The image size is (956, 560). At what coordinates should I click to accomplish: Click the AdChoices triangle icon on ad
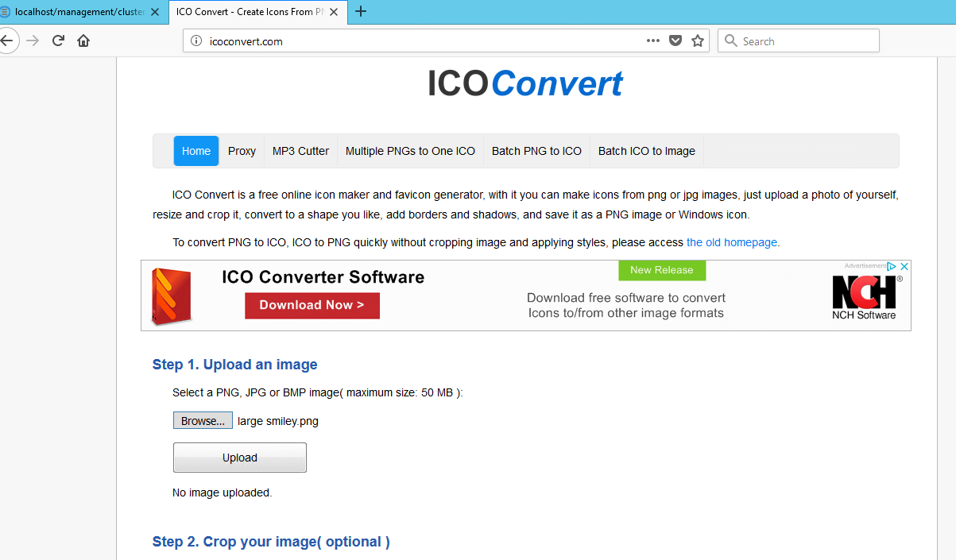892,267
